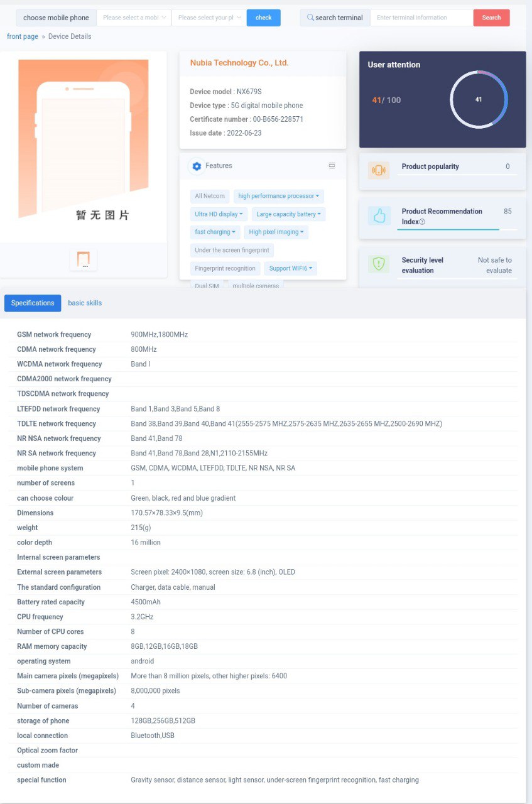
Task: Click Certificate number 00-B656-228571 text
Action: pos(246,119)
